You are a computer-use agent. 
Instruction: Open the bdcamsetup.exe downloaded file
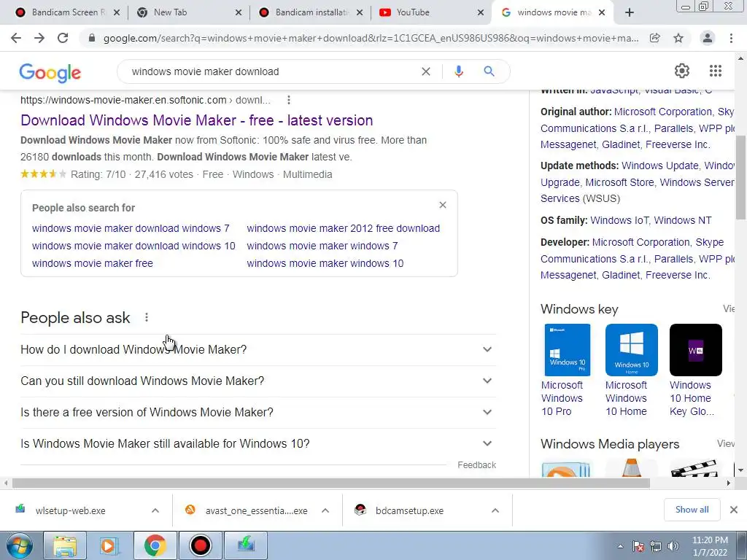pyautogui.click(x=409, y=510)
